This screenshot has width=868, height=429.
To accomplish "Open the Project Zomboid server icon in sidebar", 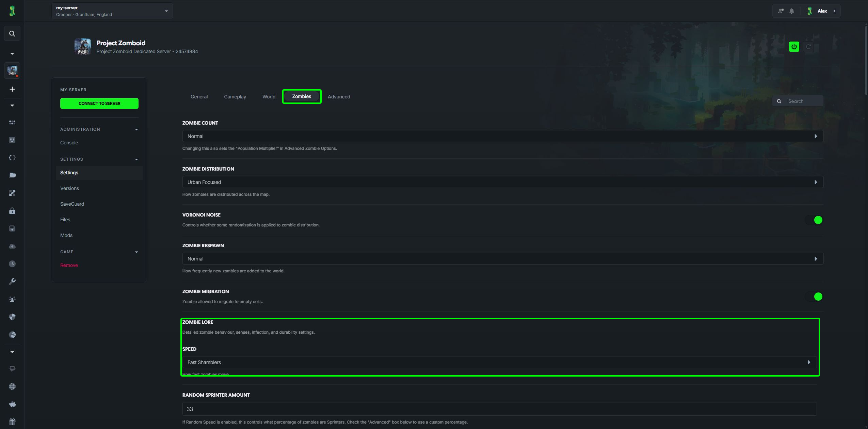I will [x=12, y=71].
